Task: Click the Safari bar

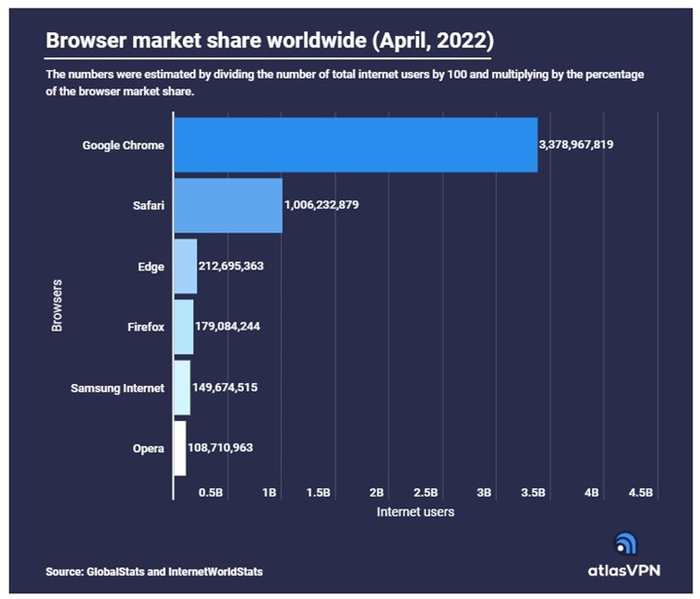Action: point(228,205)
